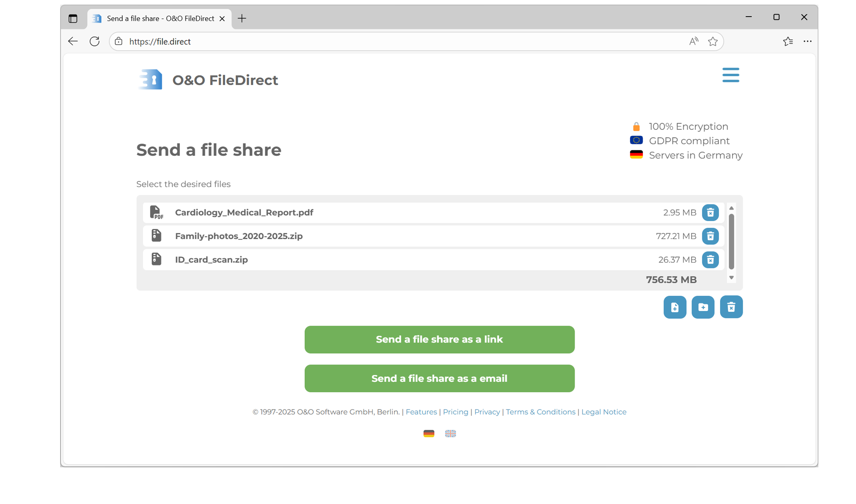Switch language to German via flag icon
The width and height of the screenshot is (856, 504).
[x=429, y=433]
